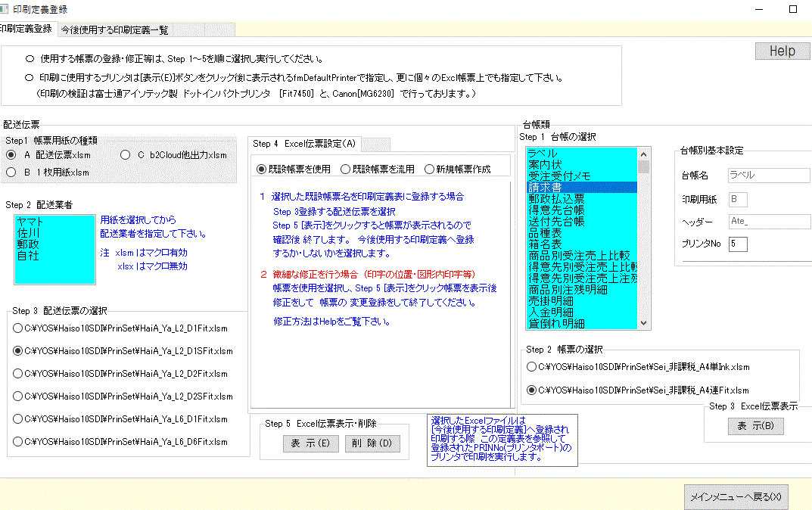Select 品種表 in 台帳の選択 list
Image resolution: width=812 pixels, height=510 pixels.
click(x=581, y=233)
